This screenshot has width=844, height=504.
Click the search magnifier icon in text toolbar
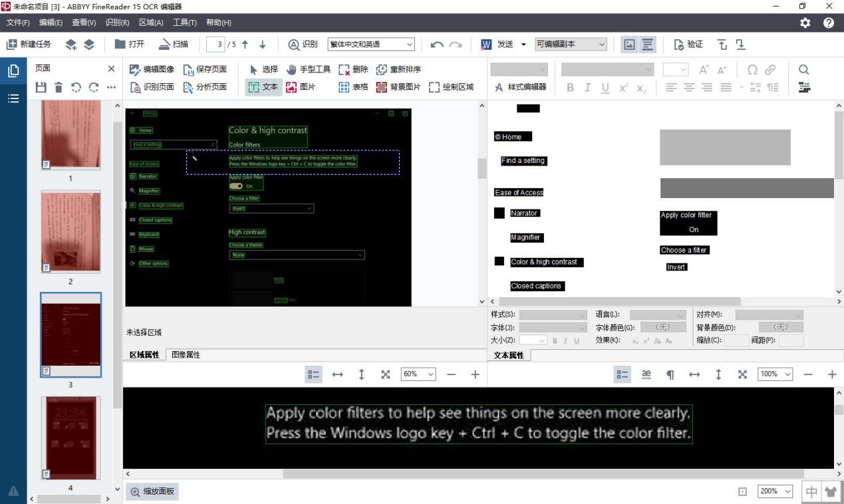coord(803,70)
